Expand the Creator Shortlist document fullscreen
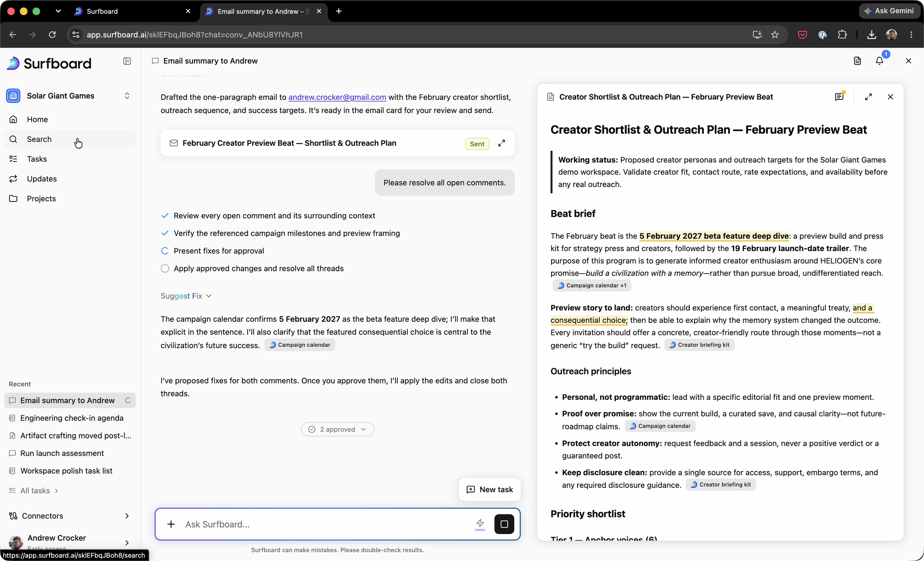Screen dimensions: 924x561 click(868, 97)
